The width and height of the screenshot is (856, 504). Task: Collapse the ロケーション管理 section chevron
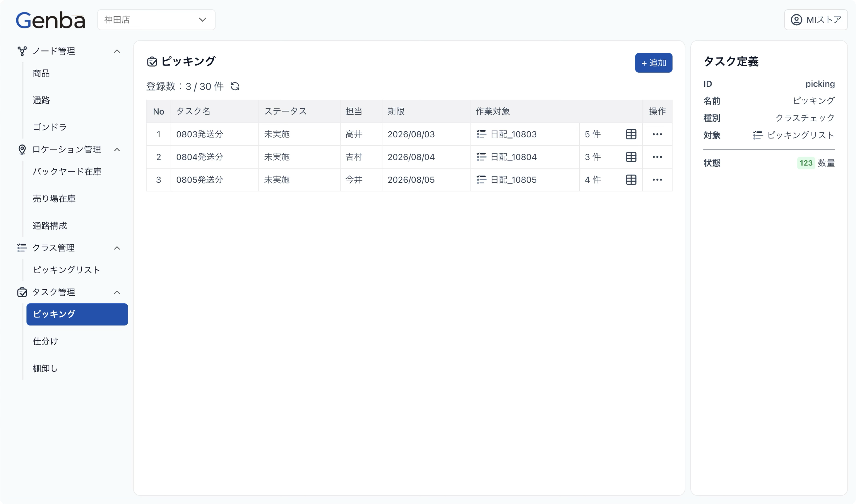117,149
